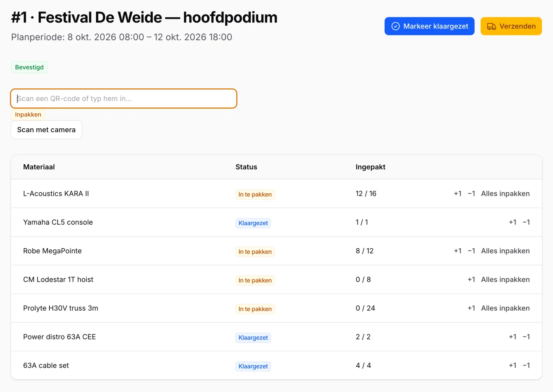Click the Markeer klaargezet button
This screenshot has width=553, height=392.
click(x=429, y=26)
